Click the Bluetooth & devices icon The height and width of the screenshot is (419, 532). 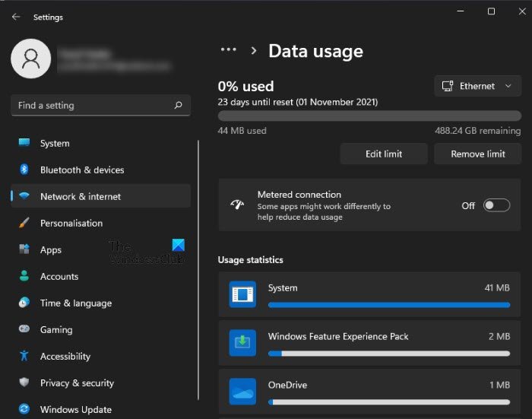click(x=24, y=169)
